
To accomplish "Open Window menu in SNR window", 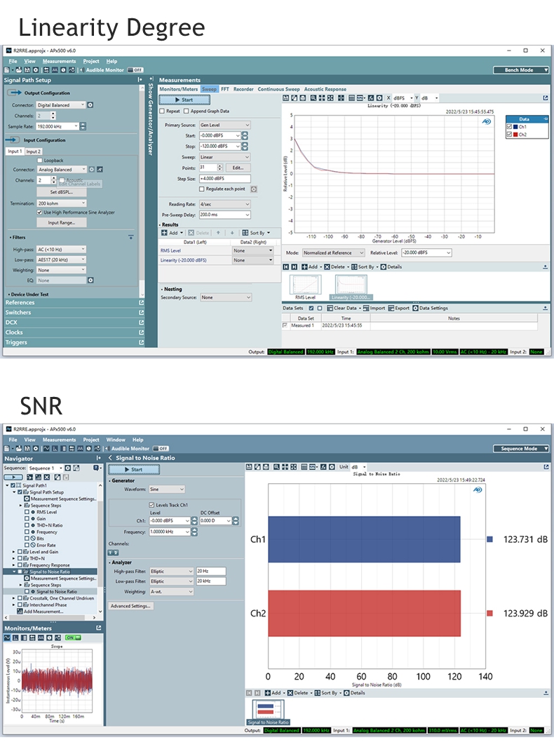I will point(116,440).
